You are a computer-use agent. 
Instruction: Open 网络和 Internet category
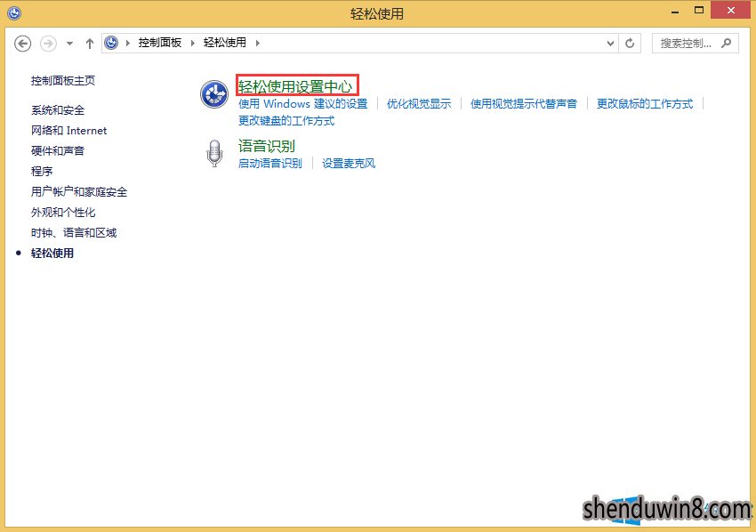pos(69,130)
